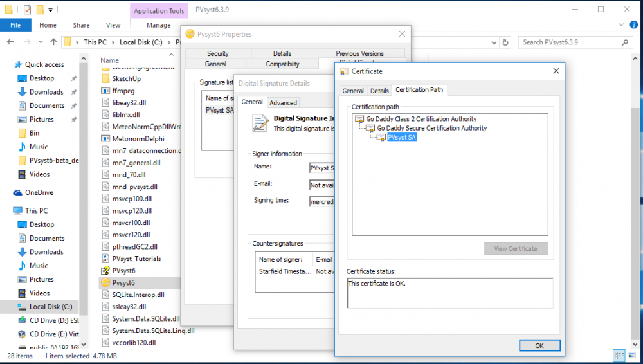Image resolution: width=643 pixels, height=364 pixels.
Task: Open pinned Pictures under Quick access
Action: click(41, 120)
